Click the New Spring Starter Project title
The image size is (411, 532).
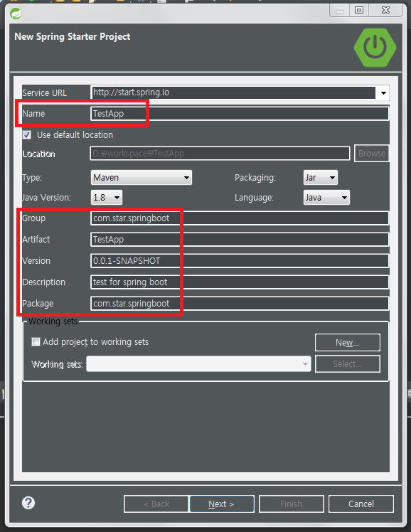click(x=73, y=37)
